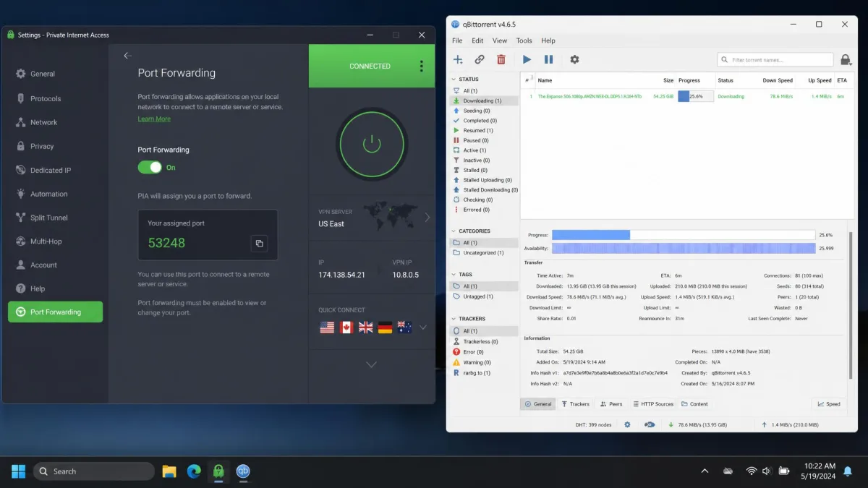Open the File menu in qBittorrent
The height and width of the screenshot is (488, 868).
[x=457, y=40]
